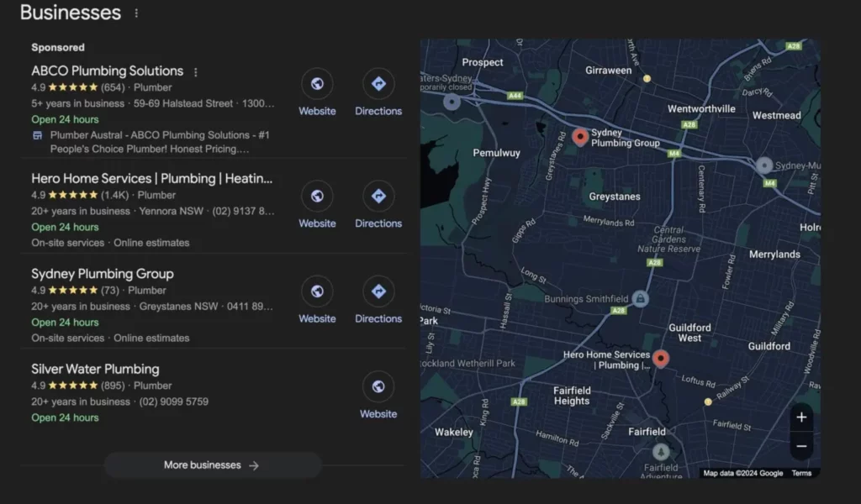Open More businesses list
861x504 pixels.
tap(212, 465)
